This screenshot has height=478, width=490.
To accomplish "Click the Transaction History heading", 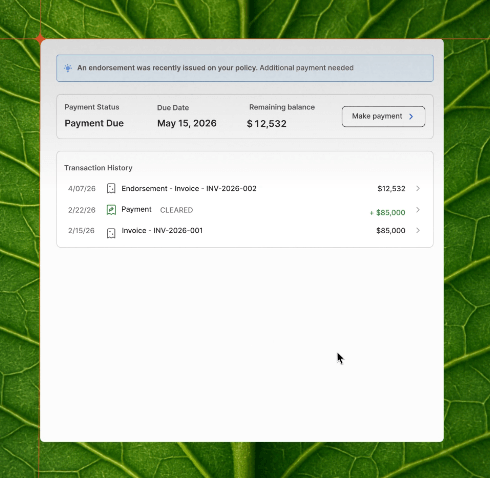I will [x=98, y=168].
